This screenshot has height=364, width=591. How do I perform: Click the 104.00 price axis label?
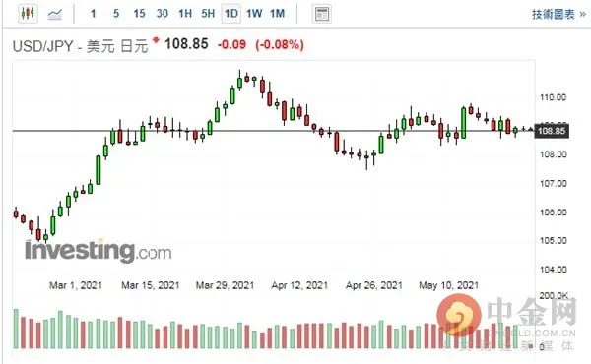tap(553, 270)
